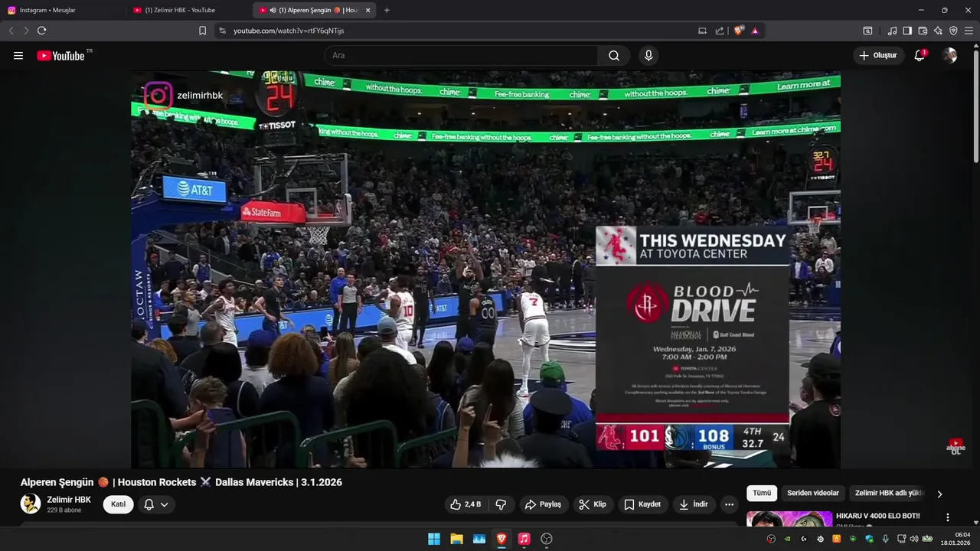Image resolution: width=980 pixels, height=551 pixels.
Task: Click the Katıl join button
Action: coord(118,504)
